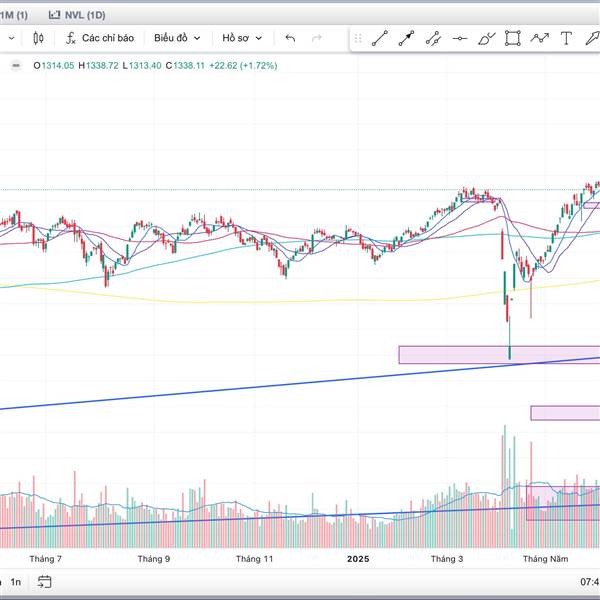Image resolution: width=600 pixels, height=600 pixels.
Task: Redo the last chart action
Action: point(317,38)
